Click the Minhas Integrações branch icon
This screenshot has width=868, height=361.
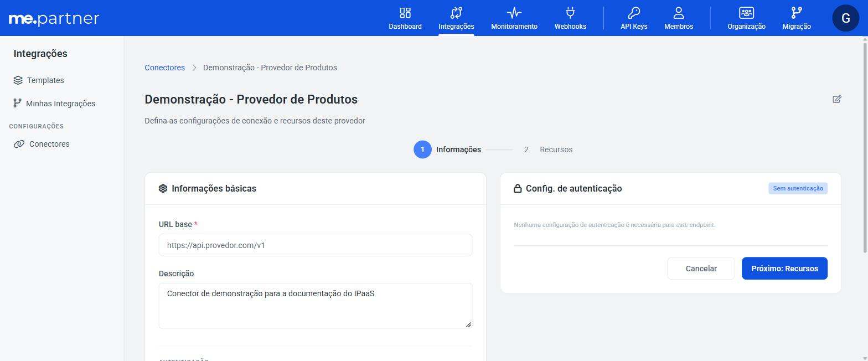tap(17, 104)
